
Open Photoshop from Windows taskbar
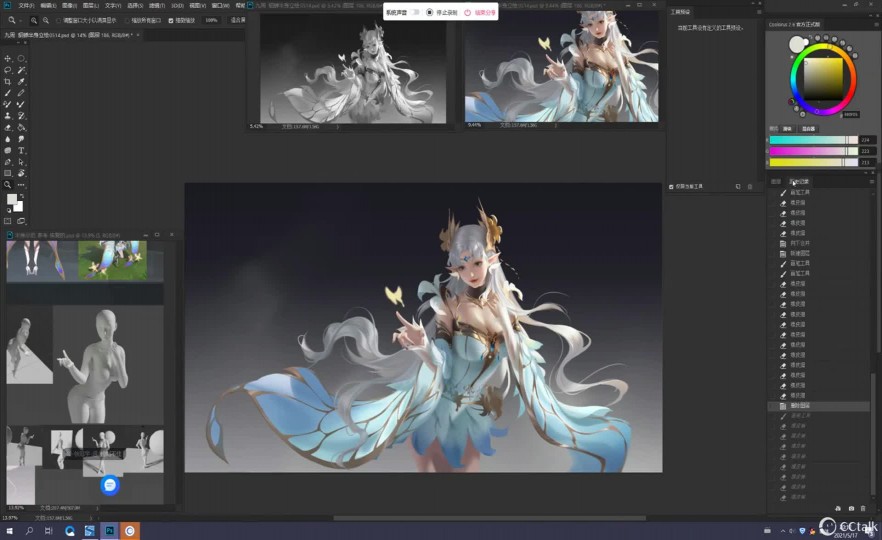tap(110, 530)
